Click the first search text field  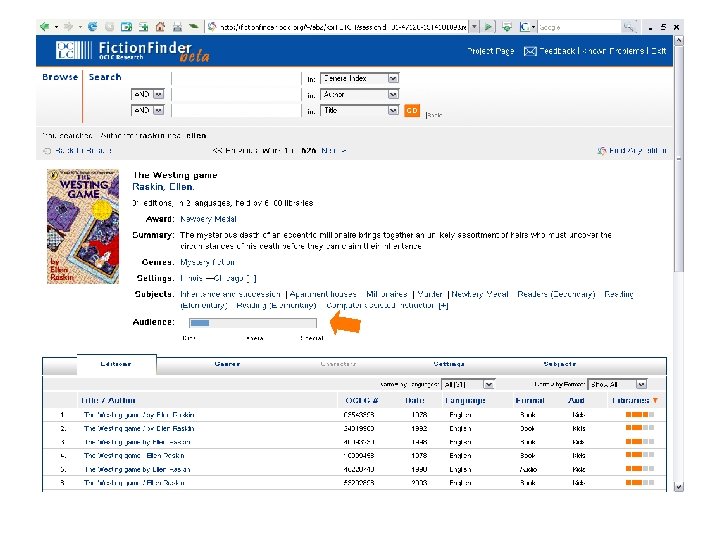tap(236, 79)
